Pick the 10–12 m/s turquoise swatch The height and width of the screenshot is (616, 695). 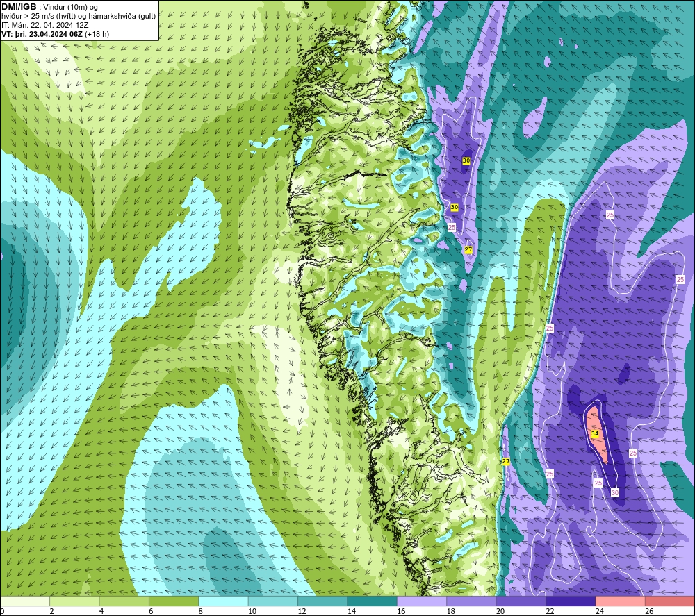pyautogui.click(x=273, y=601)
